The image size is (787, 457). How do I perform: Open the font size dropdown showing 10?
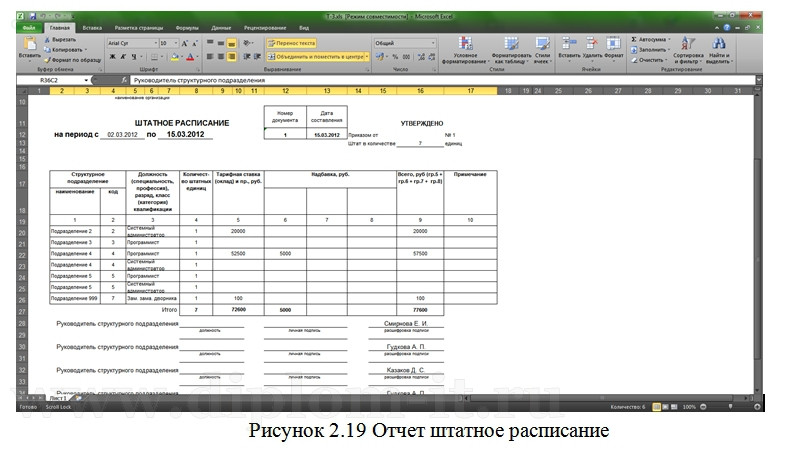[176, 43]
